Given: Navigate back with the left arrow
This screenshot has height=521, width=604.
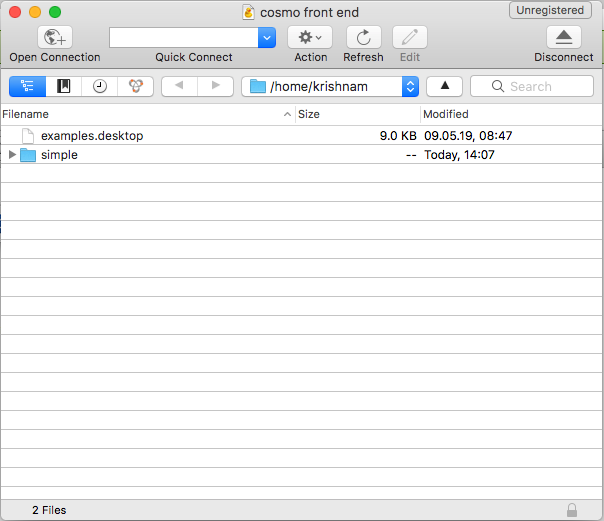Looking at the screenshot, I should (179, 86).
